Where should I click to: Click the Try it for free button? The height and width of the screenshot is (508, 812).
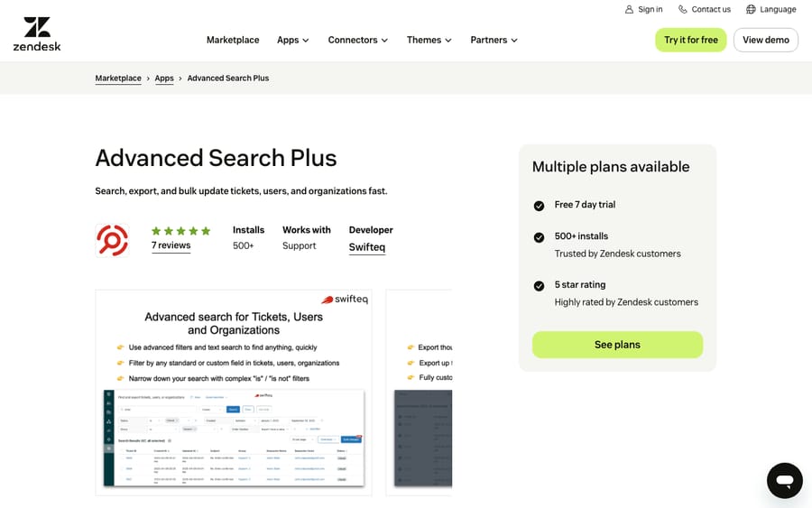pyautogui.click(x=691, y=40)
